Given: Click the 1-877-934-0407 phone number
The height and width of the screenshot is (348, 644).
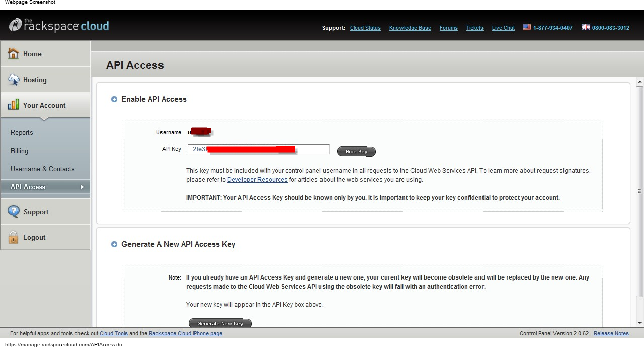Looking at the screenshot, I should coord(553,28).
